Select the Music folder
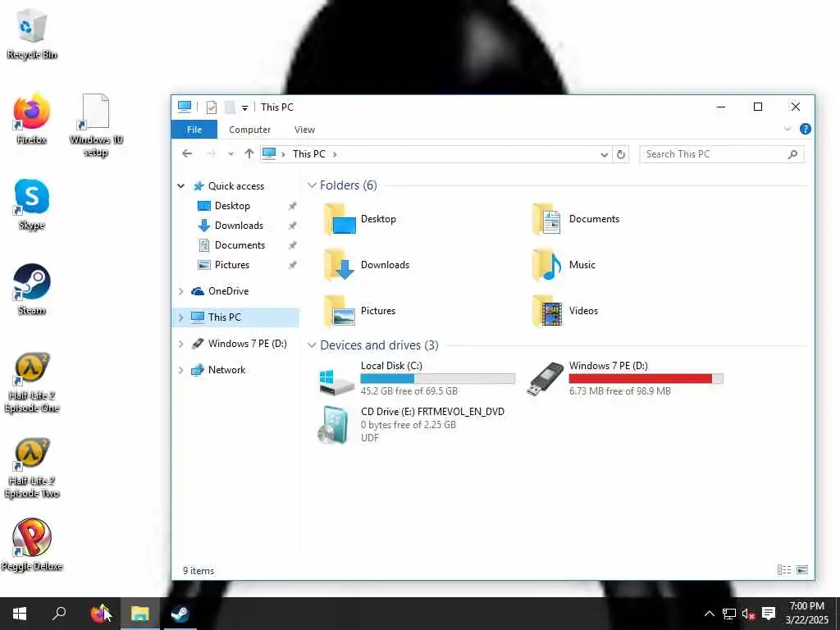Viewport: 840px width, 630px height. click(x=564, y=265)
